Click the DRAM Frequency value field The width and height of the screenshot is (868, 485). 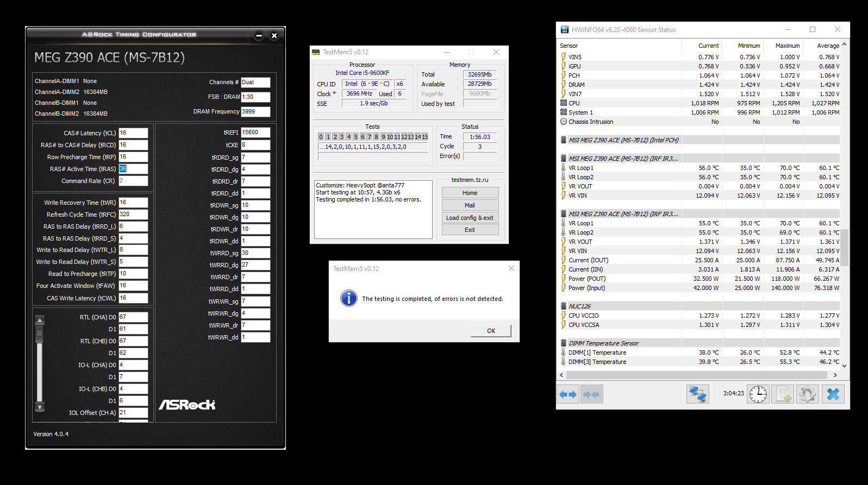[255, 111]
